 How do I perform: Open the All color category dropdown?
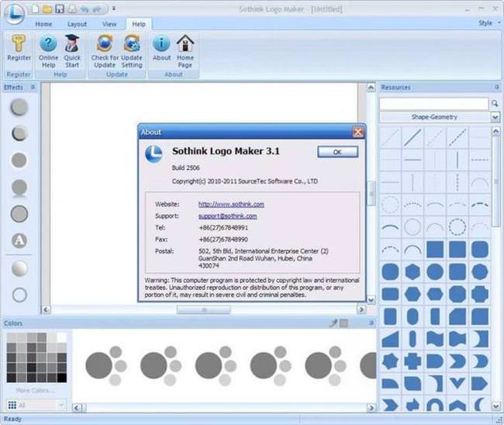pyautogui.click(x=61, y=405)
